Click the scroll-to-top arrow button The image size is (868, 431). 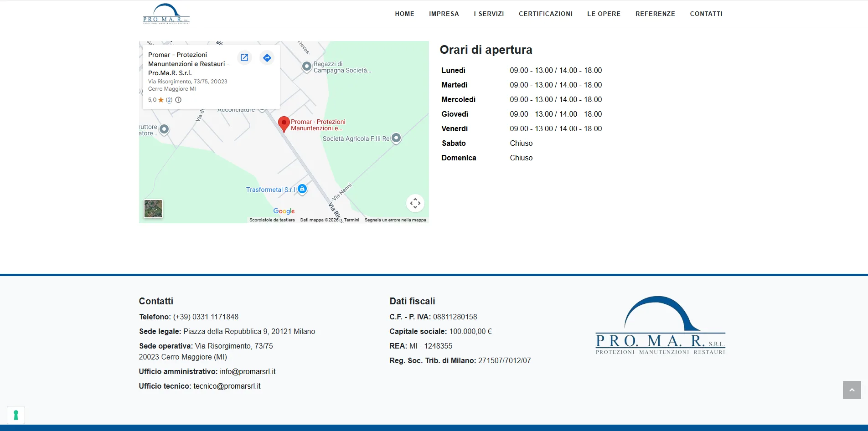click(852, 390)
